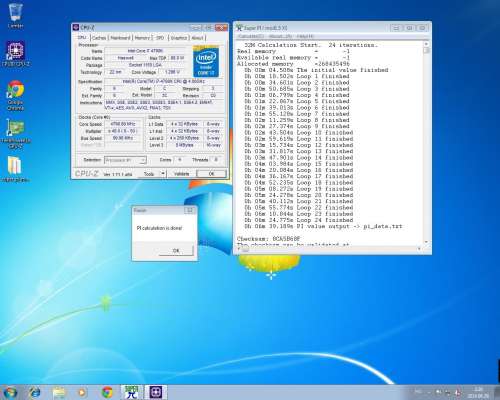Open the Processor selection dropdown in CPU-Z

tap(125, 160)
